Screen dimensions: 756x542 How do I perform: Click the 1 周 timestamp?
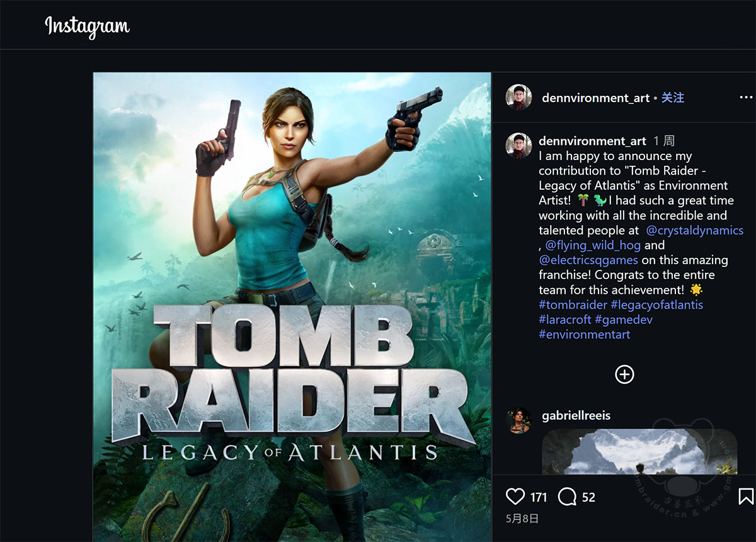tap(664, 141)
